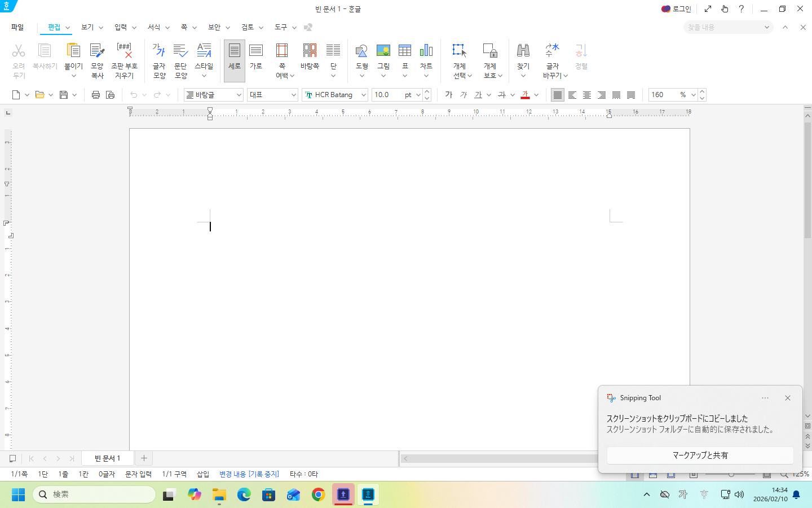
Task: Toggle bold 가 formatting button
Action: click(449, 95)
